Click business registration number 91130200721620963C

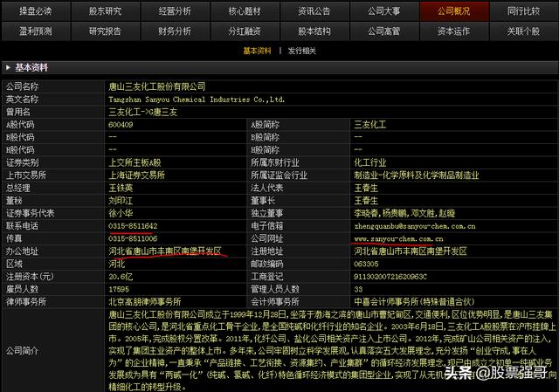390,277
